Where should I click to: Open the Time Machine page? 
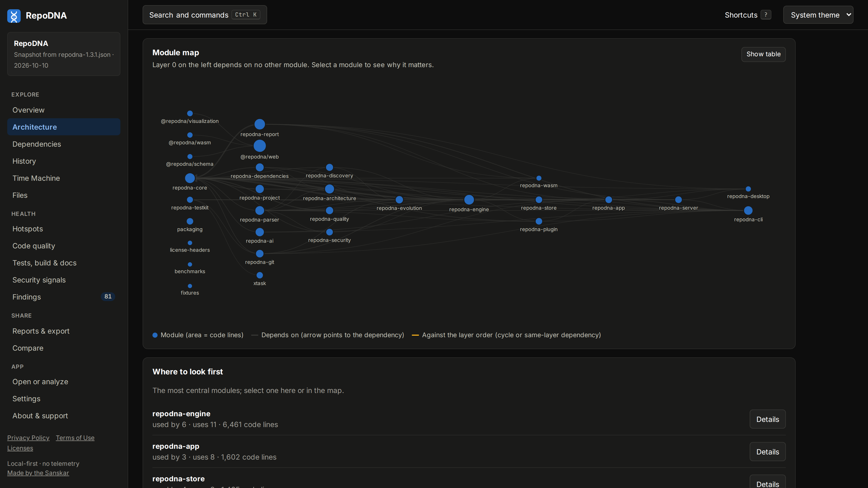(x=64, y=178)
